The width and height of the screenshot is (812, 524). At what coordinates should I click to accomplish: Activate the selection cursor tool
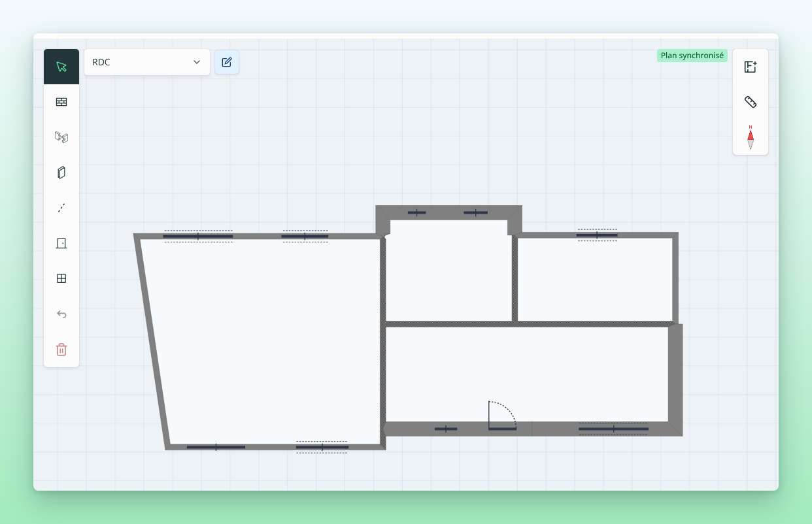pyautogui.click(x=61, y=67)
